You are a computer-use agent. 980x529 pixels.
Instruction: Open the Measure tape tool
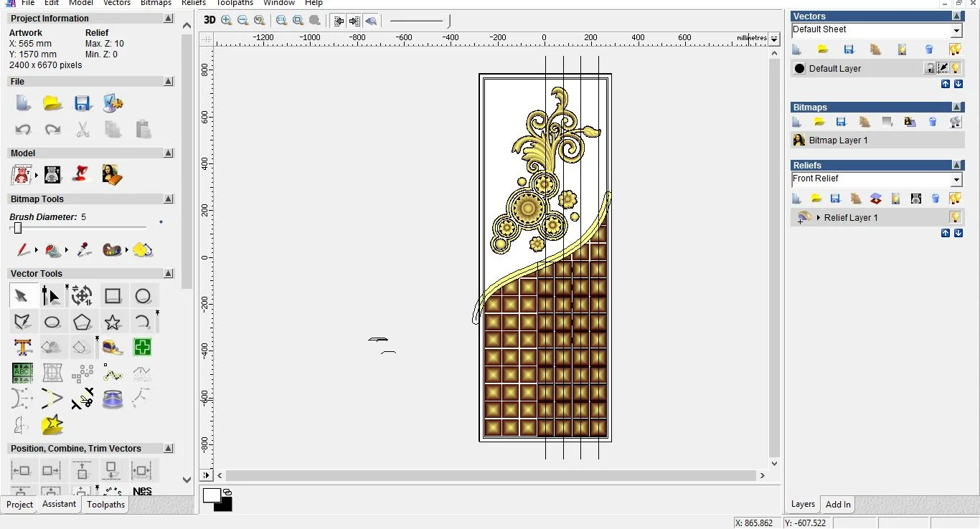click(x=113, y=348)
